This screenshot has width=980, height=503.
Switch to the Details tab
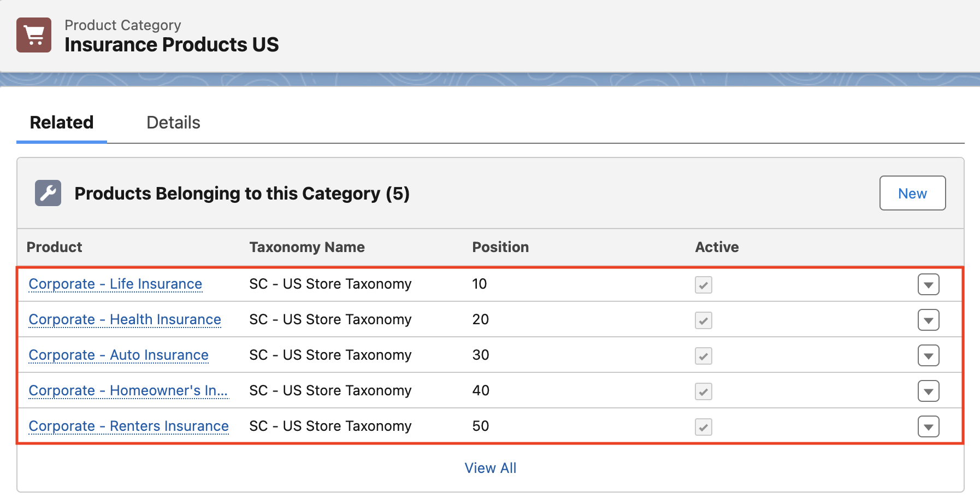[173, 122]
